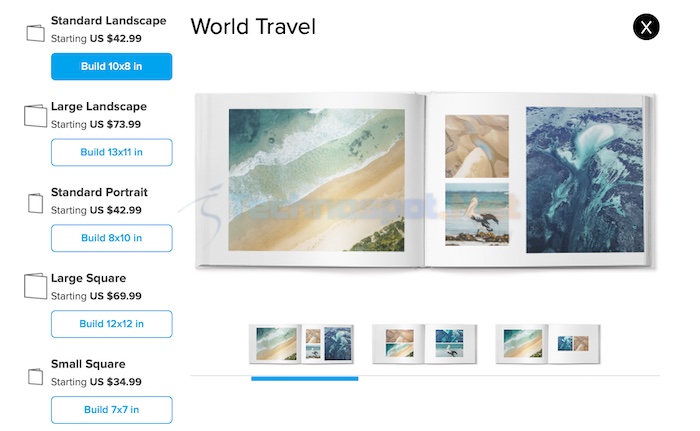The width and height of the screenshot is (700, 431).
Task: Click the Standard Landscape title text
Action: (x=108, y=21)
